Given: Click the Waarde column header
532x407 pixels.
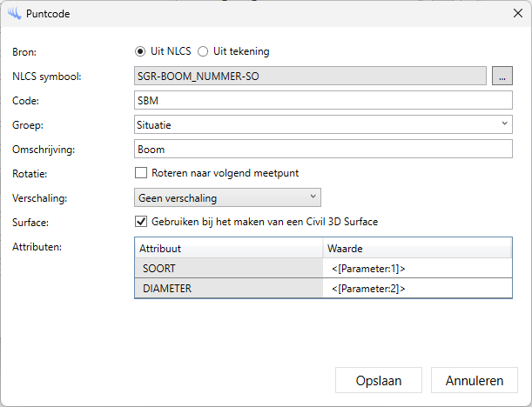Looking at the screenshot, I should click(x=417, y=248).
